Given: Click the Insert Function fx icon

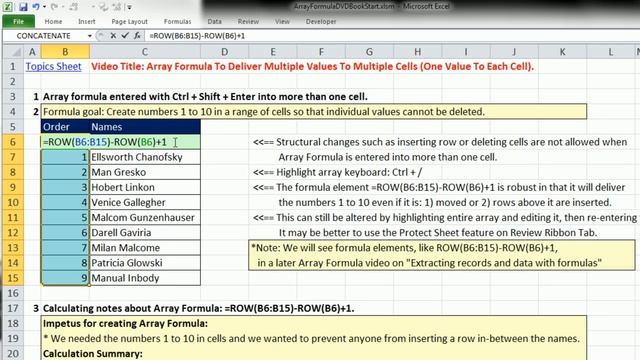Looking at the screenshot, I should (x=137, y=36).
